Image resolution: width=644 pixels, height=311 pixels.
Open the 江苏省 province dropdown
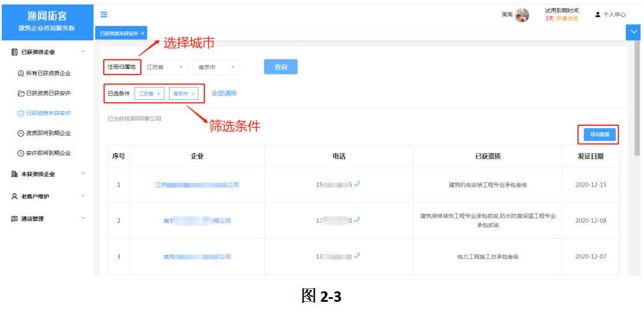click(164, 67)
